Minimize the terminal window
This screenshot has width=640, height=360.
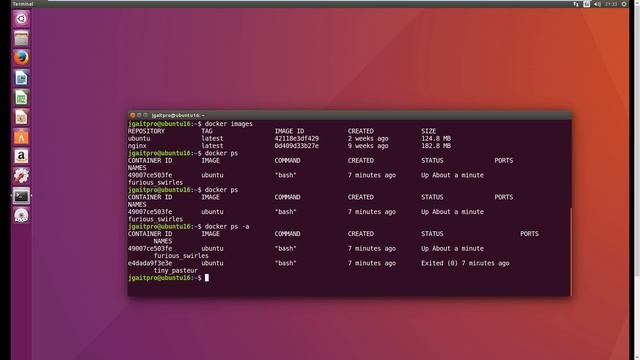139,115
